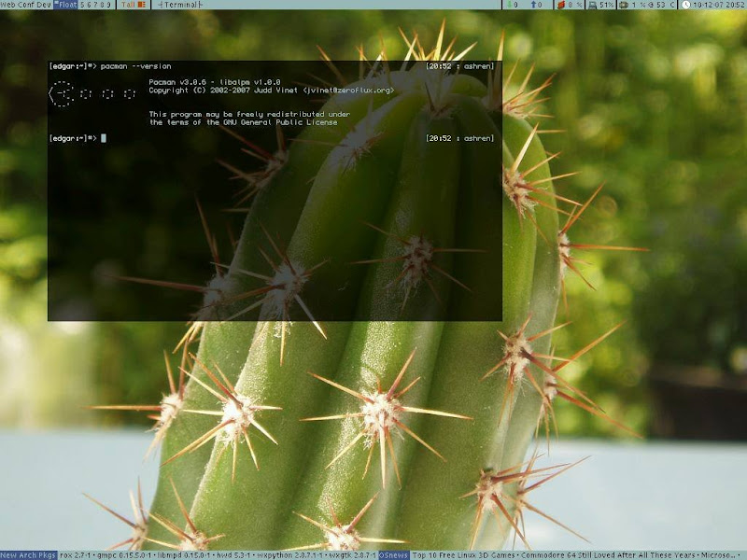Click the 51% memory value
This screenshot has width=747, height=560.
(x=606, y=5)
